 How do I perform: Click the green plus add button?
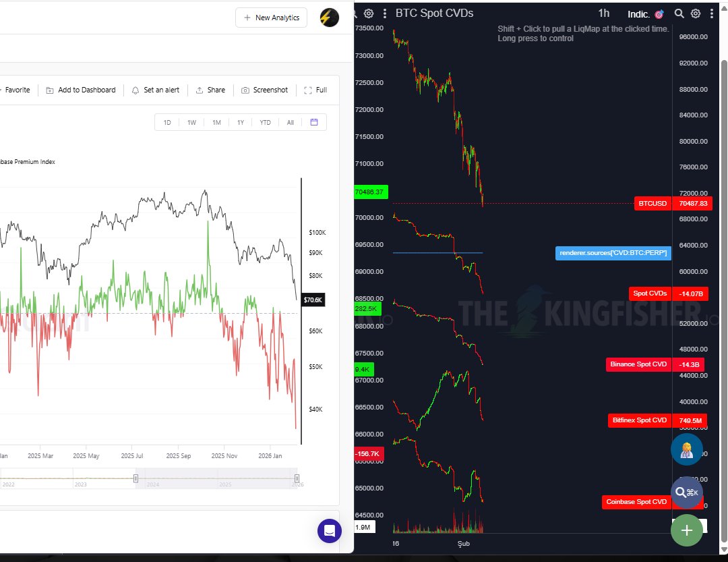687,530
